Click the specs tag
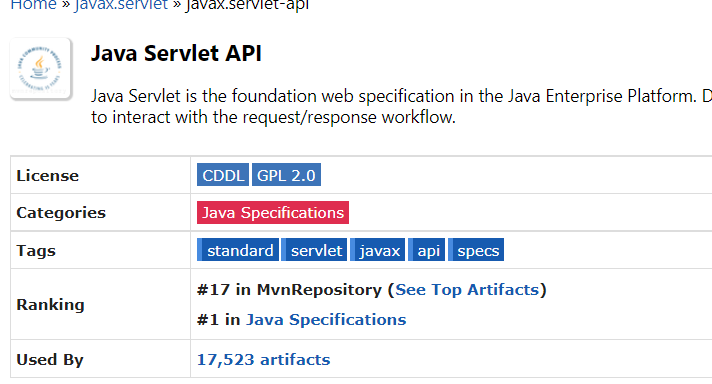The height and width of the screenshot is (384, 712). [476, 250]
